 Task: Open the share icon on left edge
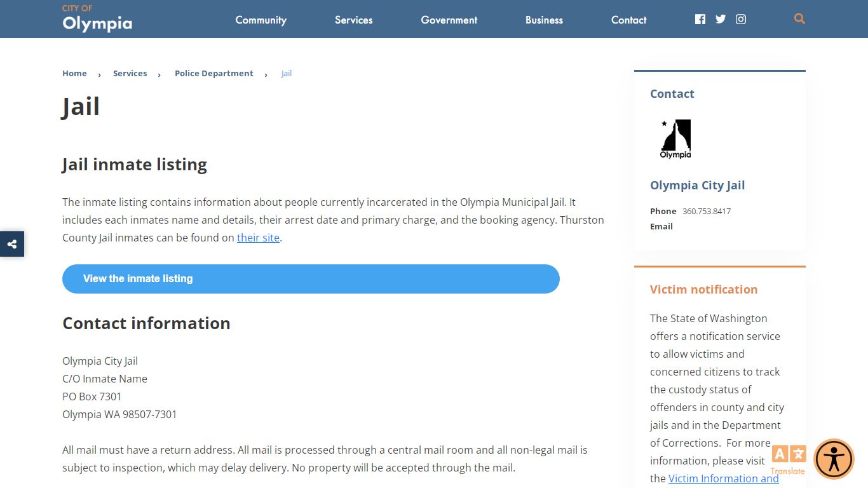click(12, 244)
